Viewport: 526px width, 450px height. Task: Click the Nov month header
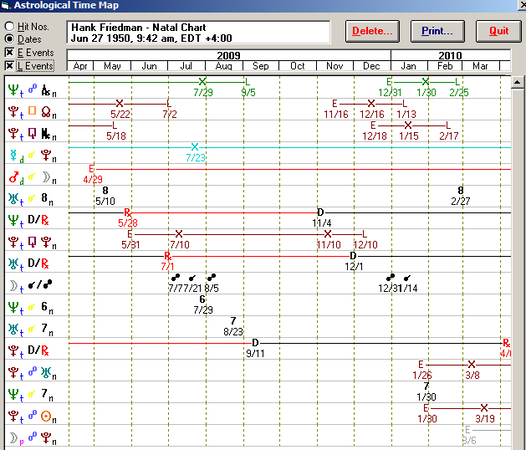point(334,66)
